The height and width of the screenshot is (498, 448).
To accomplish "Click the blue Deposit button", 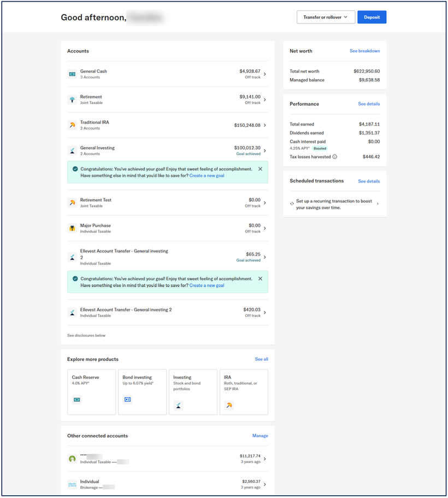I will click(x=372, y=17).
